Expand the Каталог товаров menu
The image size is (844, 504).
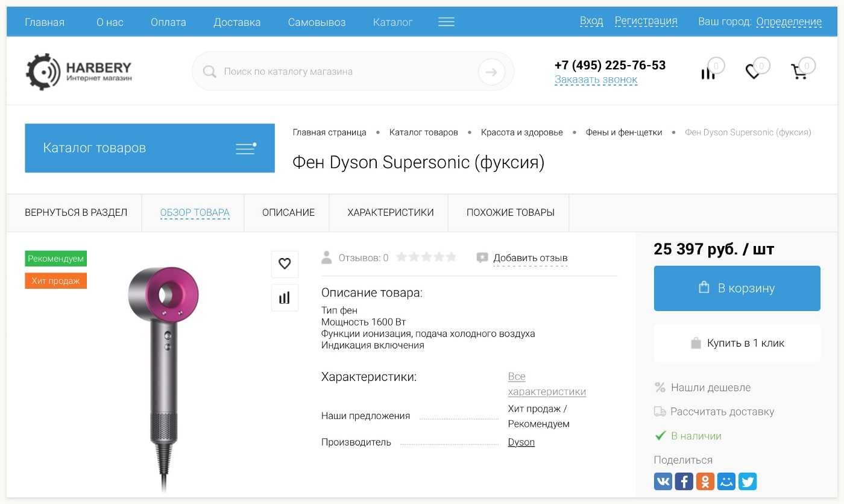150,148
